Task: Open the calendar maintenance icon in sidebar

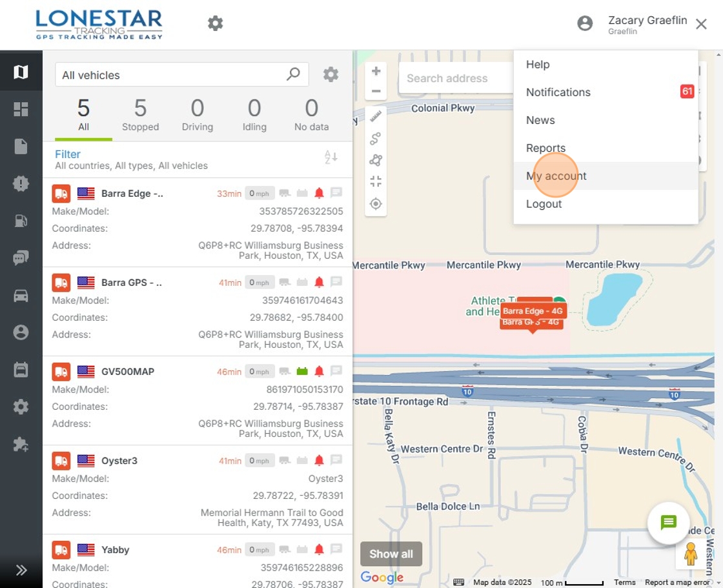Action: pyautogui.click(x=21, y=369)
